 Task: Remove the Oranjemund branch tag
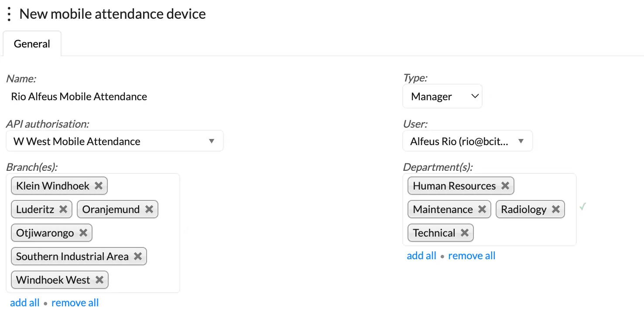click(149, 209)
